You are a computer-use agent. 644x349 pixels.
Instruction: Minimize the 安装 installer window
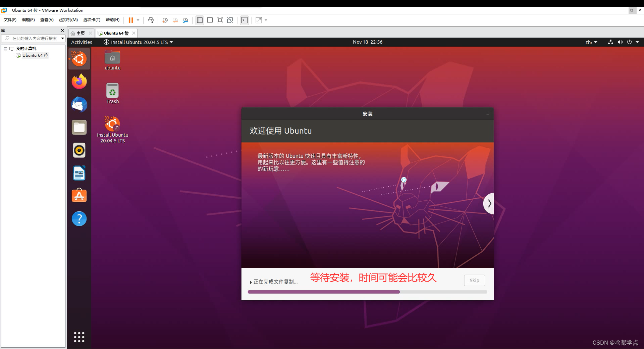point(488,114)
